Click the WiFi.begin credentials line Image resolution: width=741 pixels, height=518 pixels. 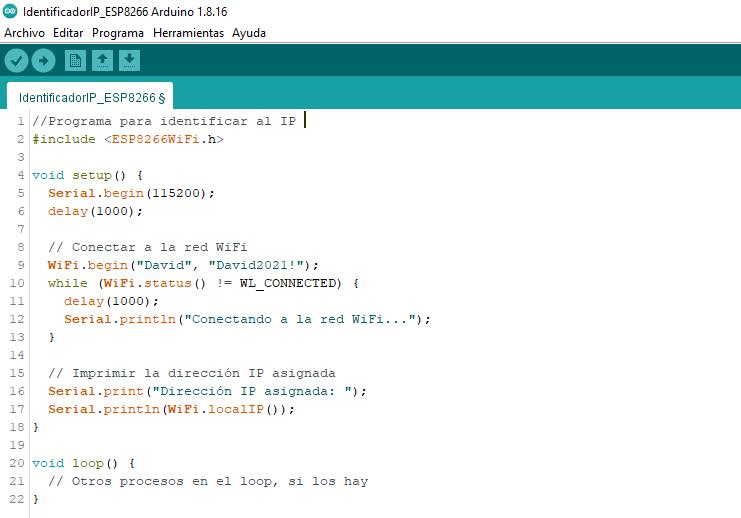pyautogui.click(x=183, y=265)
